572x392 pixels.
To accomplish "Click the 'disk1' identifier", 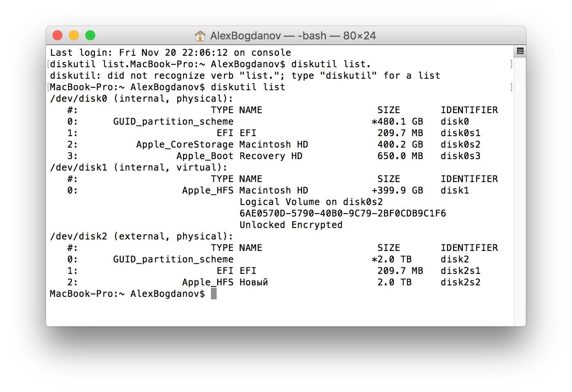I will [x=455, y=191].
